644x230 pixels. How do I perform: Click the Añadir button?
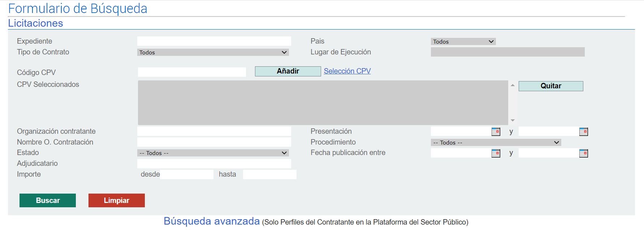click(288, 71)
